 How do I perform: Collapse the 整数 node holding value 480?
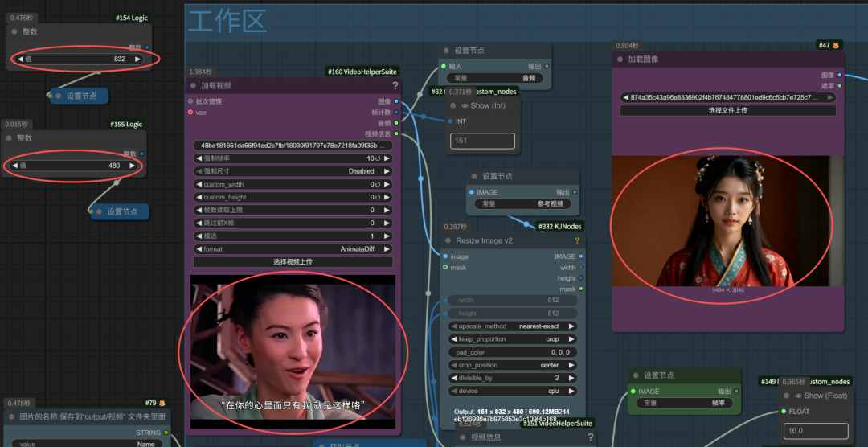(9, 138)
